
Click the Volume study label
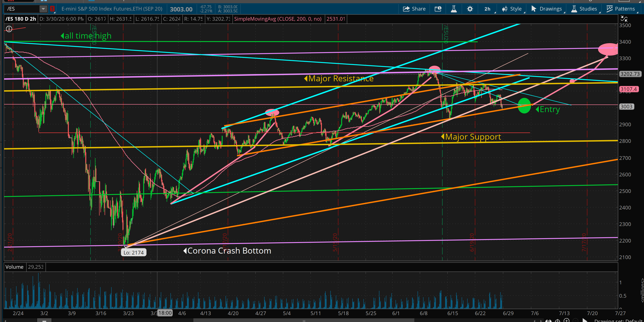(14, 267)
